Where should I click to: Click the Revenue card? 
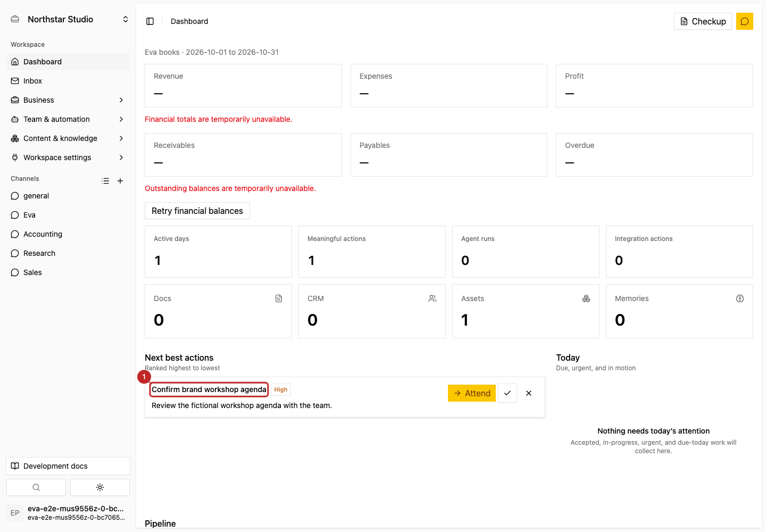coord(243,86)
